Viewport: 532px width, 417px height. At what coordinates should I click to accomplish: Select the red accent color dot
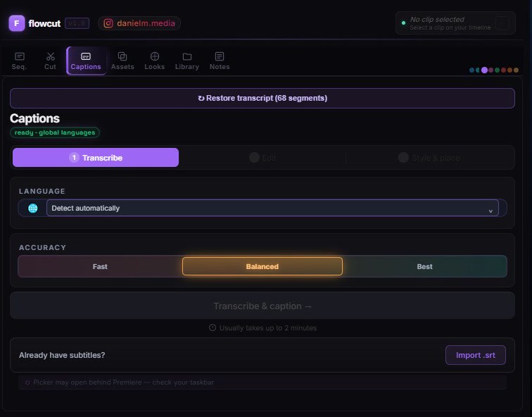click(x=504, y=70)
